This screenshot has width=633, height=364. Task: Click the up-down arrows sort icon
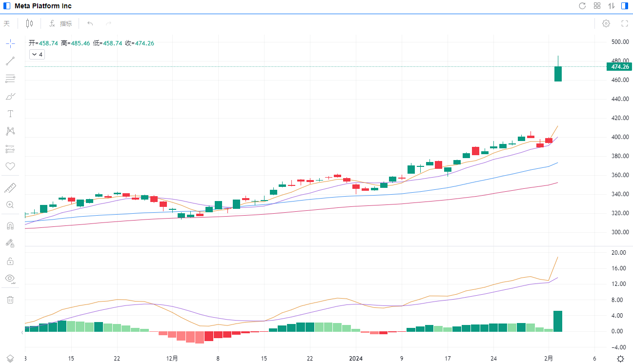coord(611,6)
